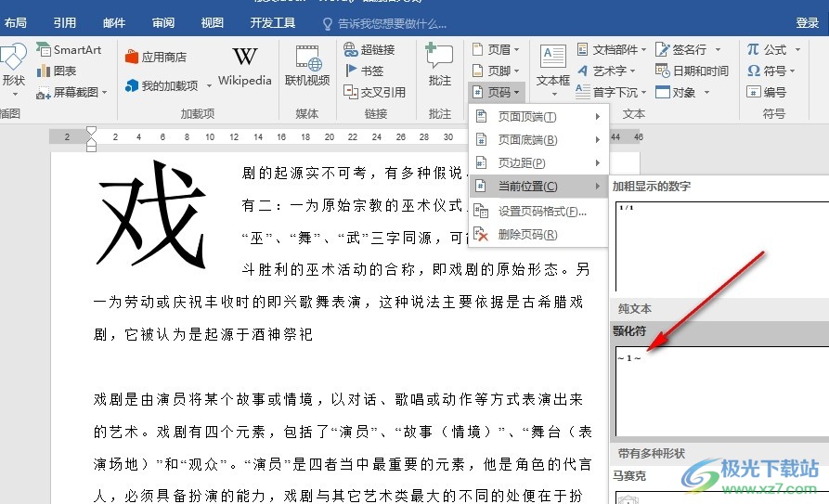The width and height of the screenshot is (829, 504).
Task: Choose Top of Page (页面顶端) submenu
Action: (x=538, y=116)
